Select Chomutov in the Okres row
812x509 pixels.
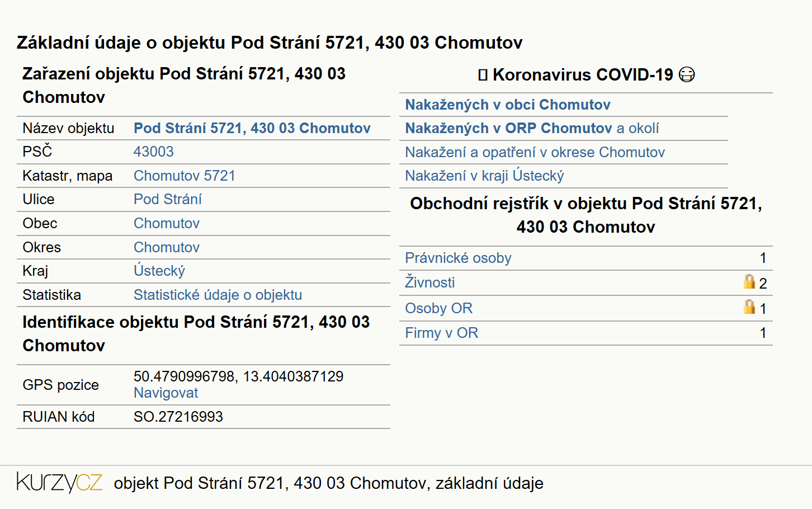coord(167,247)
